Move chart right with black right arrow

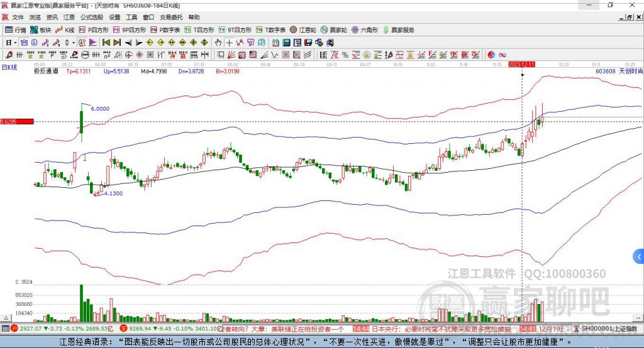pyautogui.click(x=139, y=43)
